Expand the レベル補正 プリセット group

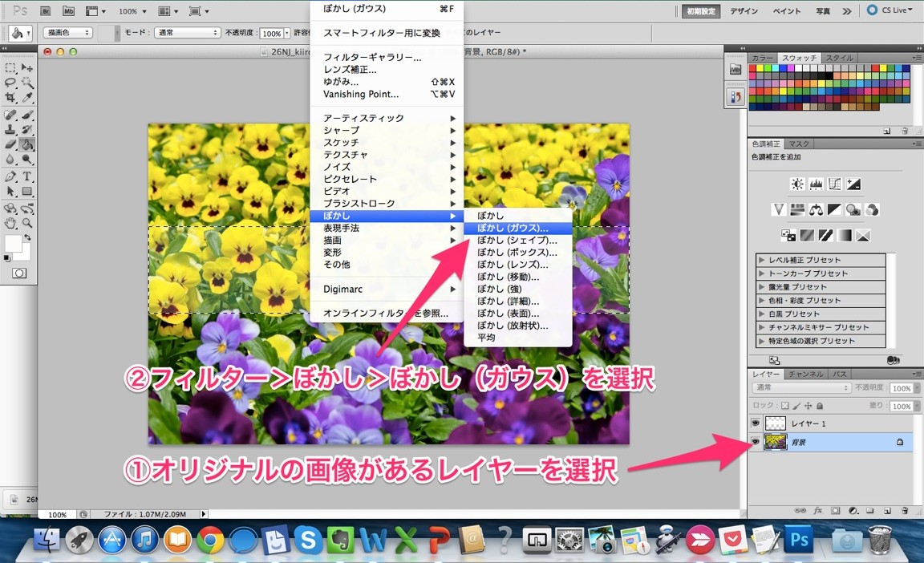click(x=762, y=260)
